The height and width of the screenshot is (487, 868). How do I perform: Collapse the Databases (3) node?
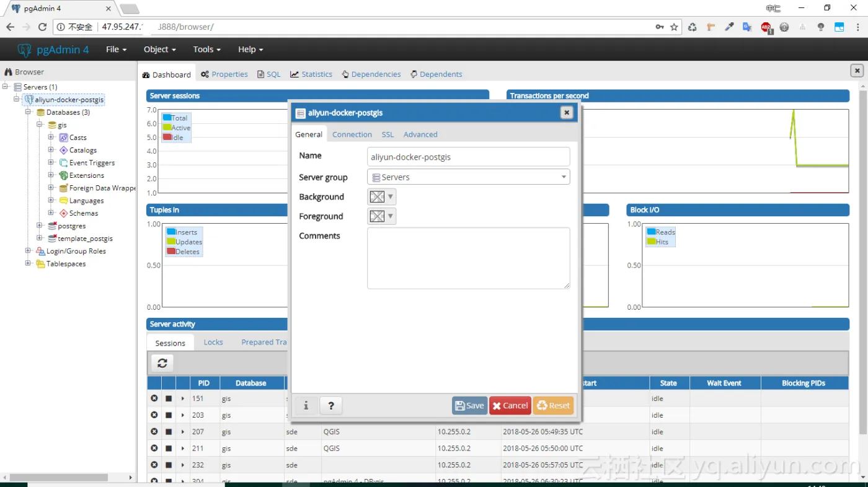point(29,112)
